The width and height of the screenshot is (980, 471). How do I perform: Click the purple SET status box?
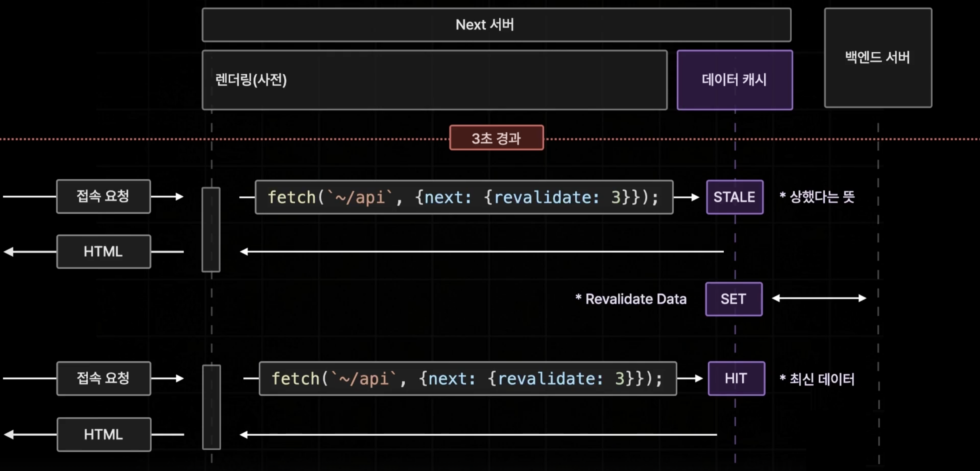coord(734,299)
